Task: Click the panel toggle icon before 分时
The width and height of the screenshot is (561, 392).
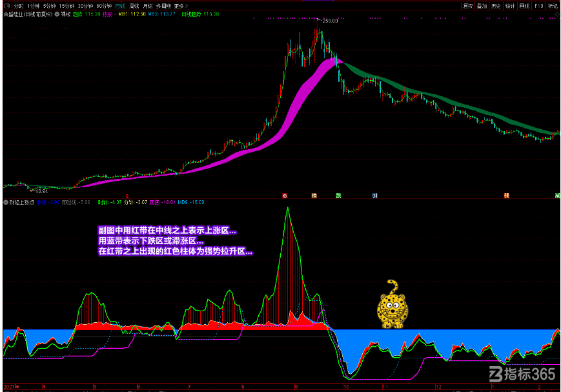Action: click(x=7, y=6)
